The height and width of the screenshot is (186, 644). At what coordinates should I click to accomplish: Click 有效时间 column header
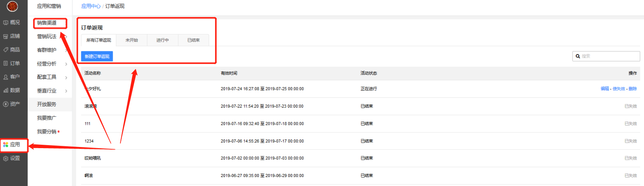click(x=229, y=73)
